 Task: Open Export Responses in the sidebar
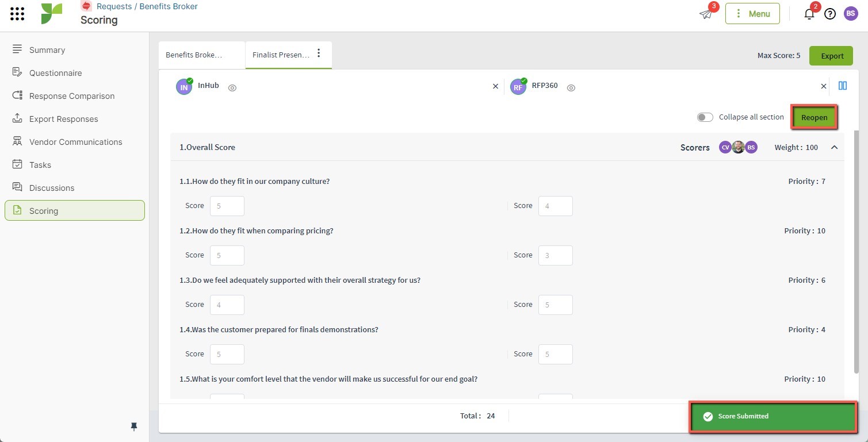(75, 119)
